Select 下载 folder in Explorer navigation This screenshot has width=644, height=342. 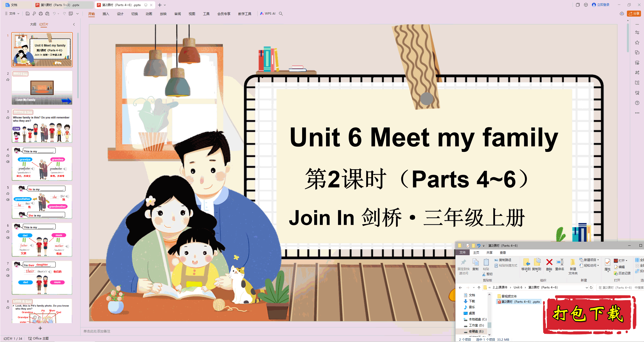point(469,301)
